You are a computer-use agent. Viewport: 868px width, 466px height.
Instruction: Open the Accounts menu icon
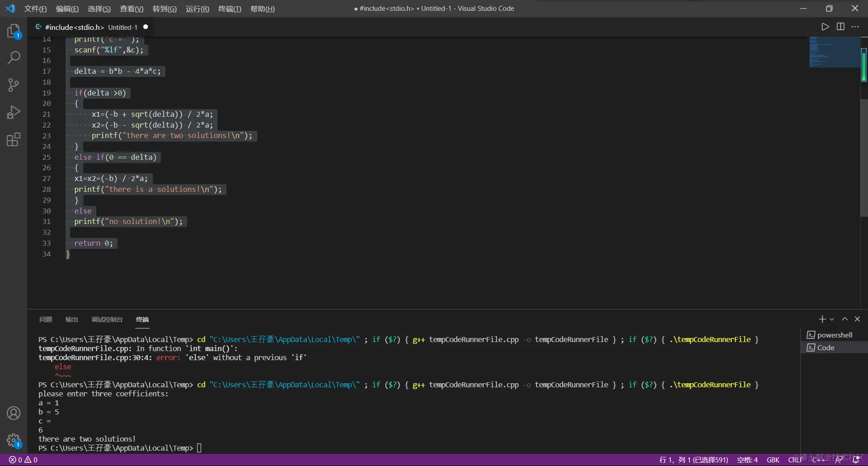pos(14,413)
